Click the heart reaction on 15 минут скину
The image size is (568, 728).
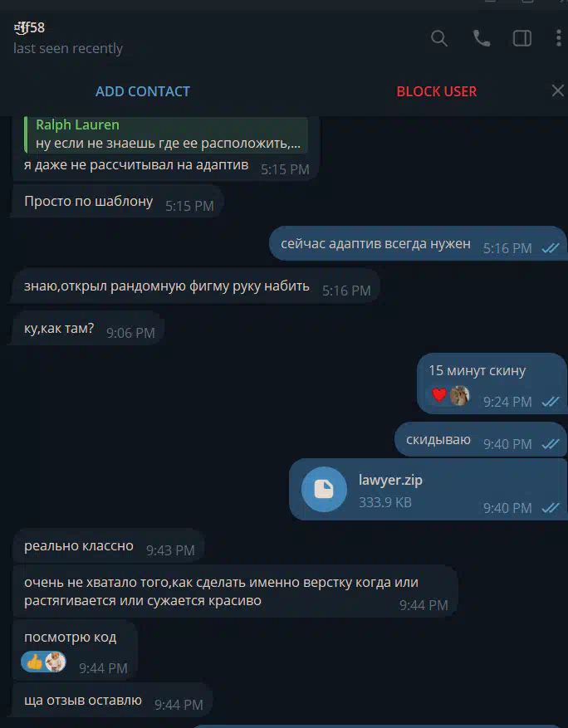(439, 395)
